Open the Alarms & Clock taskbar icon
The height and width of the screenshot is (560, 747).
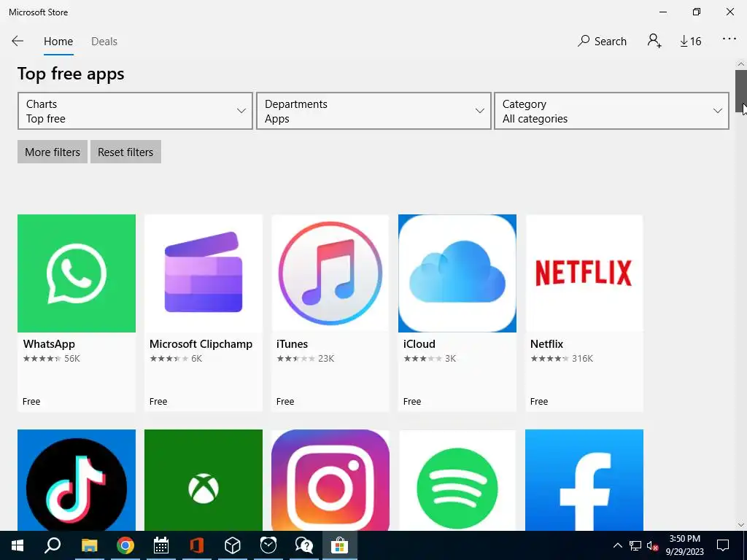click(268, 545)
